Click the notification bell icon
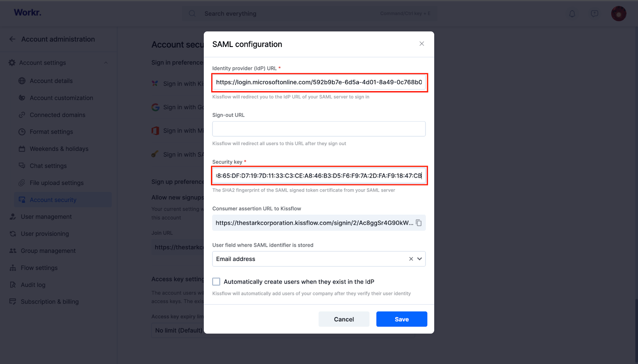The height and width of the screenshot is (364, 638). pyautogui.click(x=572, y=14)
